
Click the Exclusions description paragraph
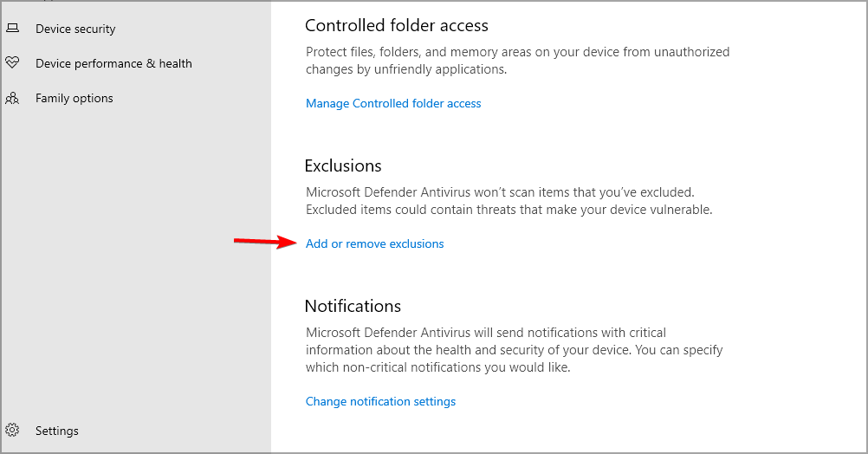(508, 201)
